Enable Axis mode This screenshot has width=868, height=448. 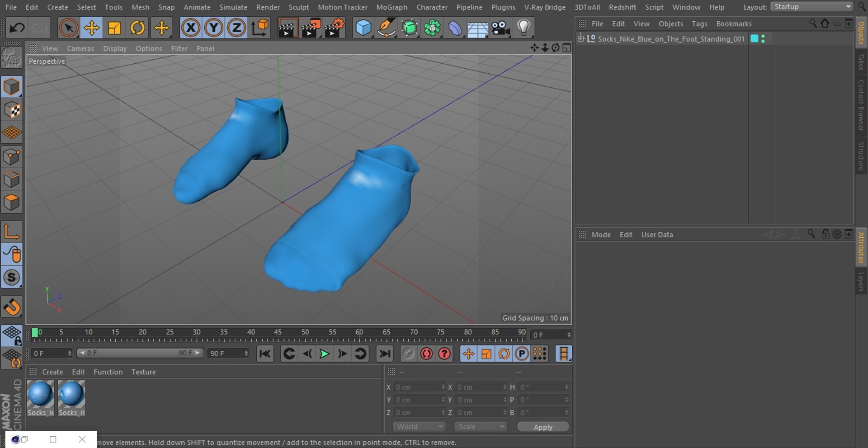tap(12, 231)
